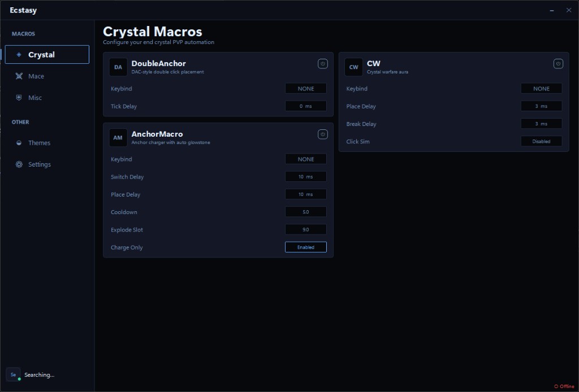Set a keybind for DoubleAnchor
Screen dimensions: 579x392
coord(305,88)
